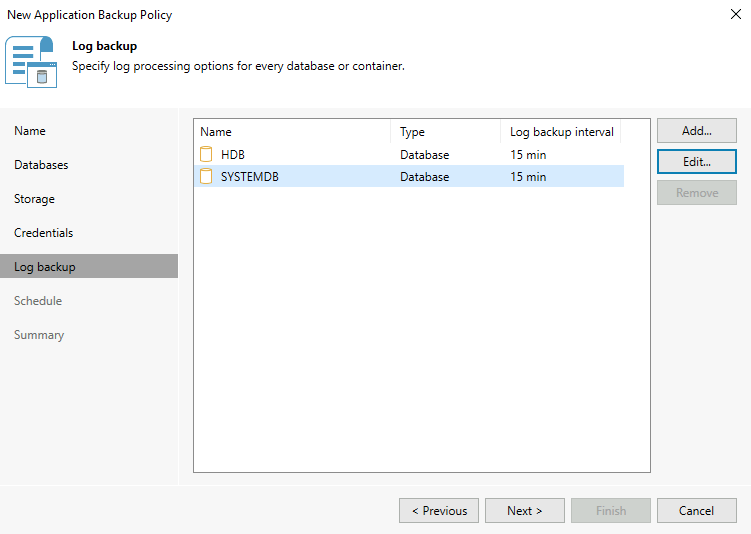Select the Summary step in sidebar

[39, 335]
